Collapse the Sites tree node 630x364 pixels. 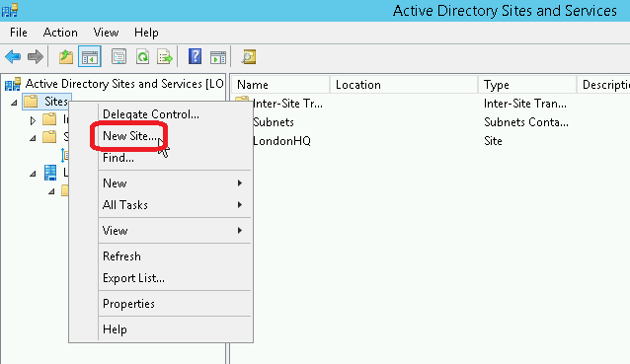pos(14,103)
